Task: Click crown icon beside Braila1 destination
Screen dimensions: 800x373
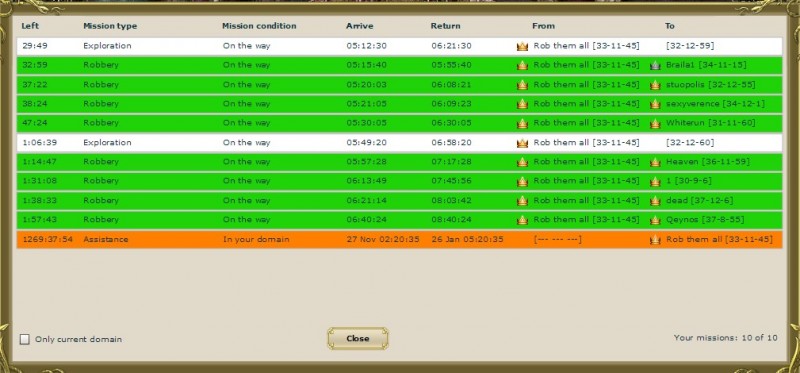Action: coord(655,65)
